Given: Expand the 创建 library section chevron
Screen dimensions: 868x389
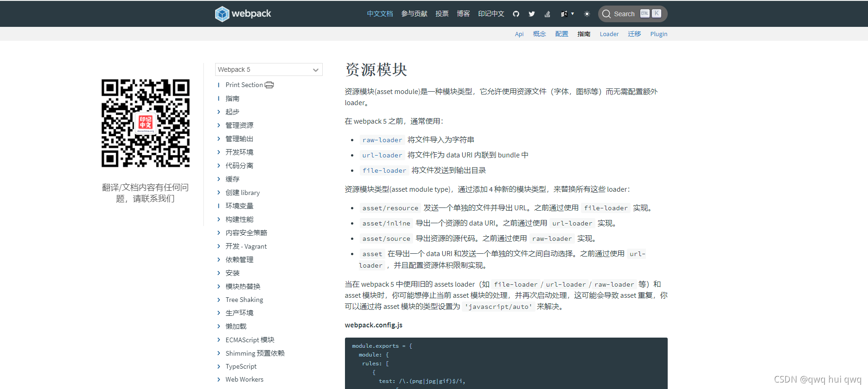Looking at the screenshot, I should point(219,192).
